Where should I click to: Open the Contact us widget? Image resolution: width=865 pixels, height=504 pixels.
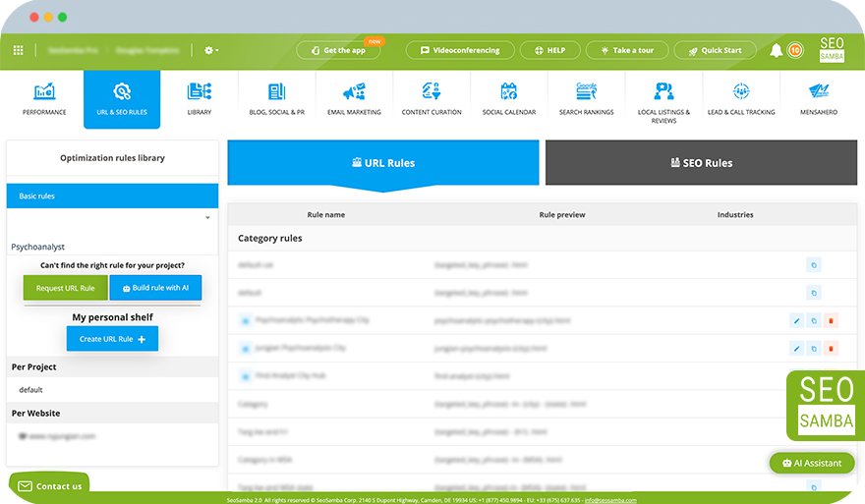[x=49, y=483]
